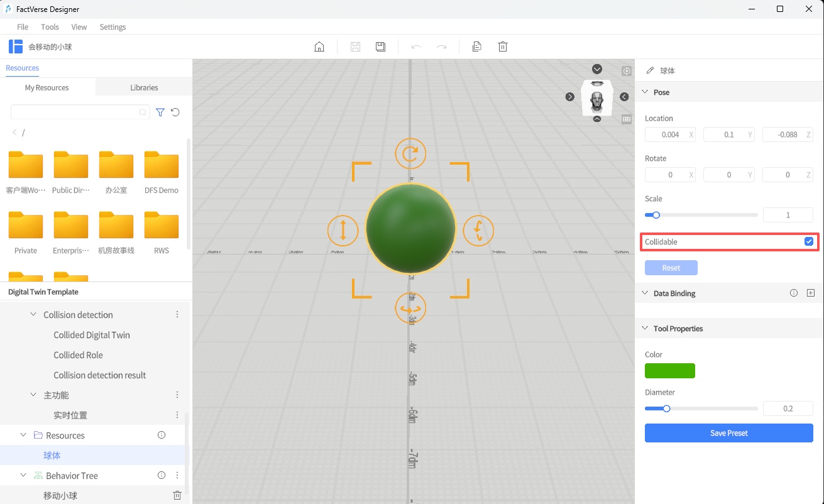The width and height of the screenshot is (824, 504).
Task: Click the Save As icon in the toolbar
Action: 380,46
